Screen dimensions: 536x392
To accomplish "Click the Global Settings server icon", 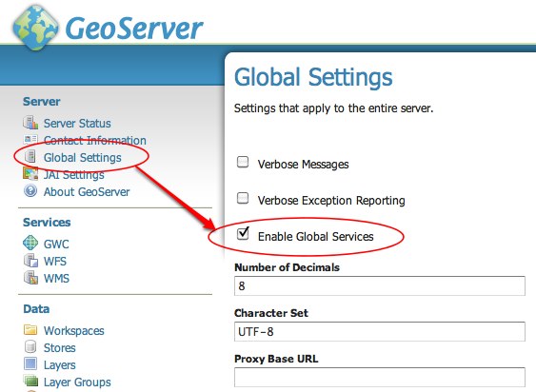I will 30,157.
